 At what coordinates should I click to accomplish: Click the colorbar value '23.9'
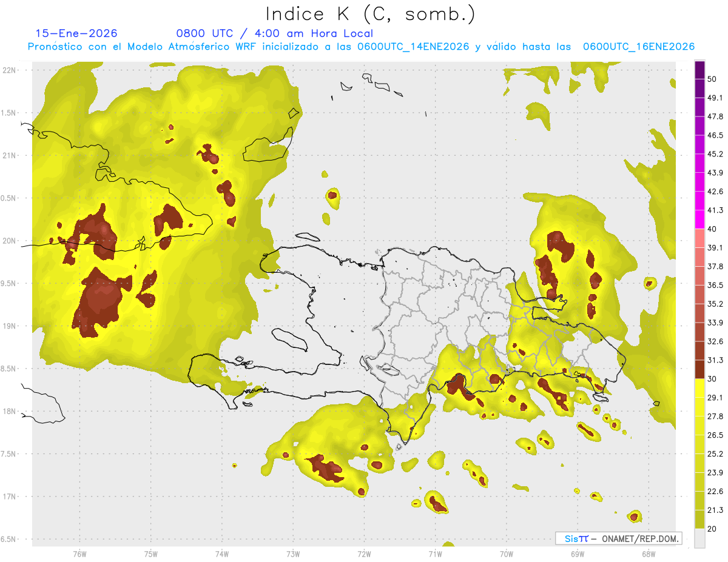715,473
